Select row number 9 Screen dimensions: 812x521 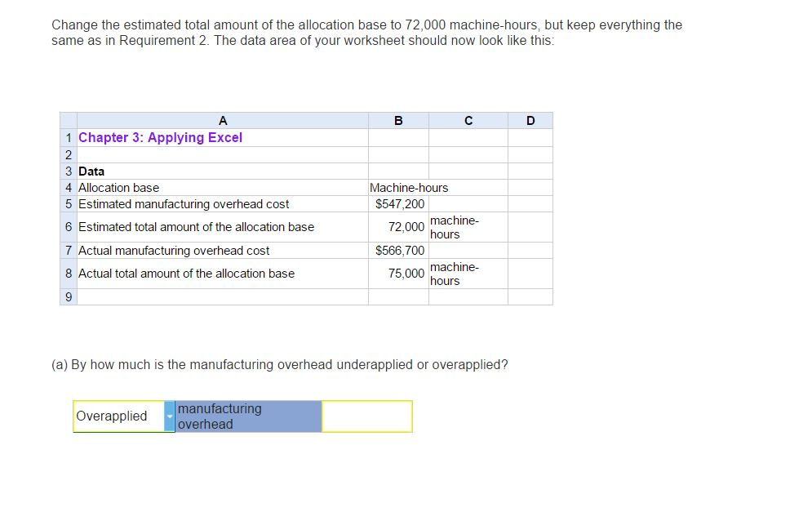68,296
